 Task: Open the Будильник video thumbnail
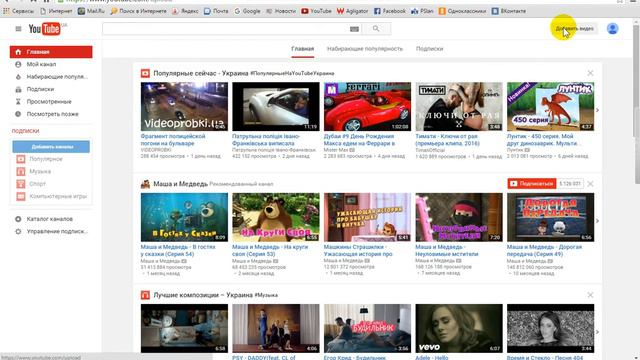(x=367, y=328)
